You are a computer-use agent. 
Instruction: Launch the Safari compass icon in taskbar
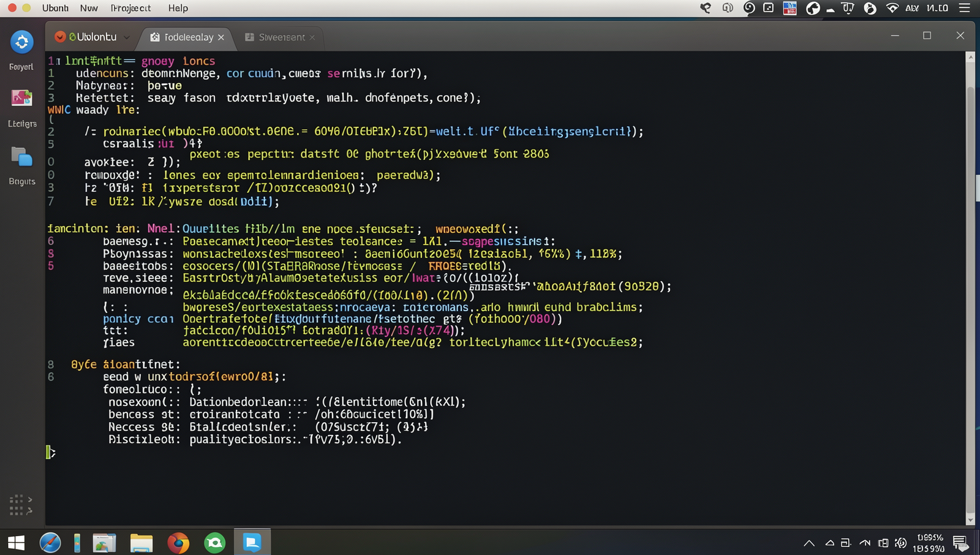click(x=50, y=543)
